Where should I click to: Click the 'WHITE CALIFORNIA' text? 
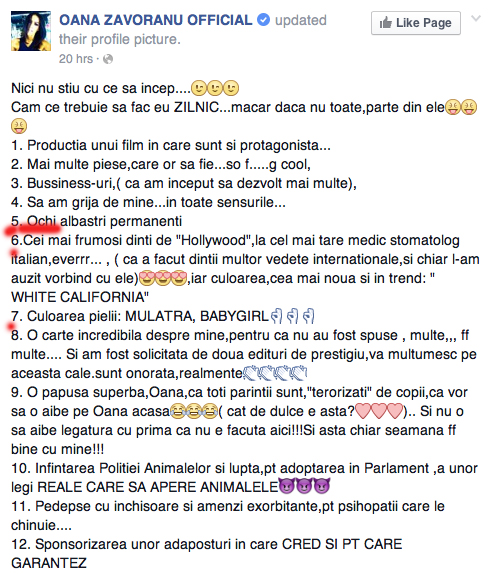point(80,297)
